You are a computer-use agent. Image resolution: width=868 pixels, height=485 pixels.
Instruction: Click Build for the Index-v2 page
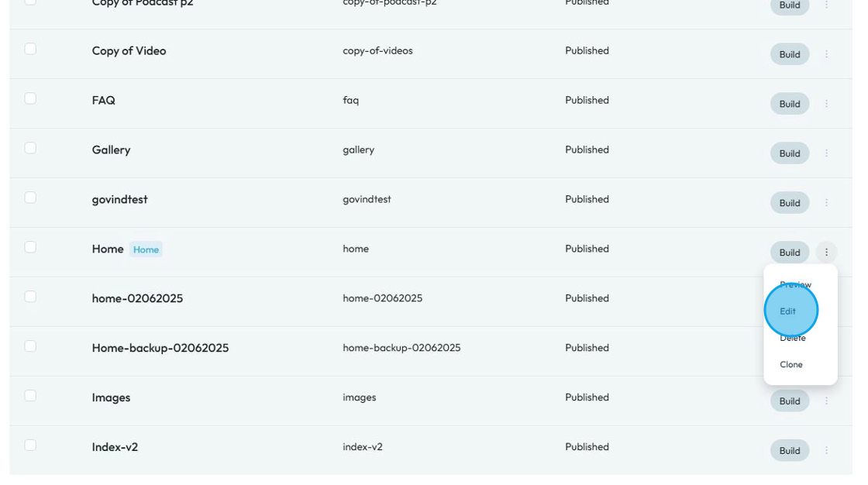click(x=790, y=451)
